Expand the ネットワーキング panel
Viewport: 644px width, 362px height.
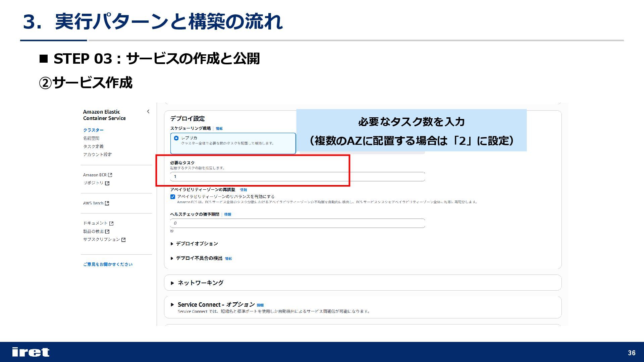click(x=363, y=283)
